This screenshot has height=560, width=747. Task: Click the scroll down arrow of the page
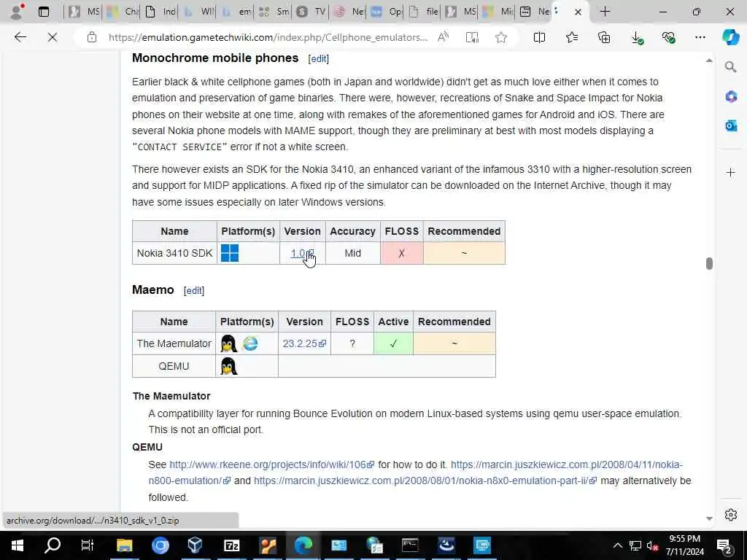[709, 518]
